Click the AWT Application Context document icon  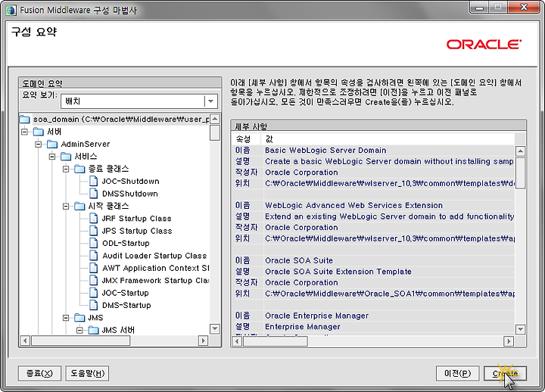tap(94, 268)
